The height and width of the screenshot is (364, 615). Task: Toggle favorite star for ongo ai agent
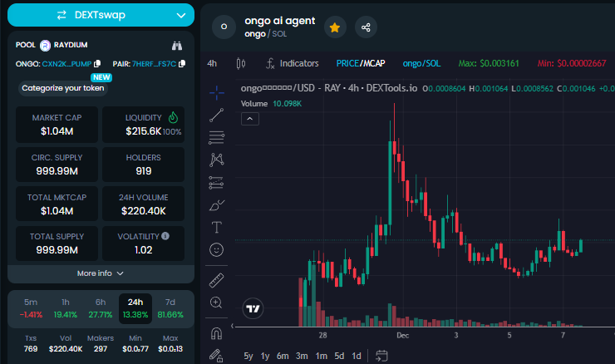(335, 27)
